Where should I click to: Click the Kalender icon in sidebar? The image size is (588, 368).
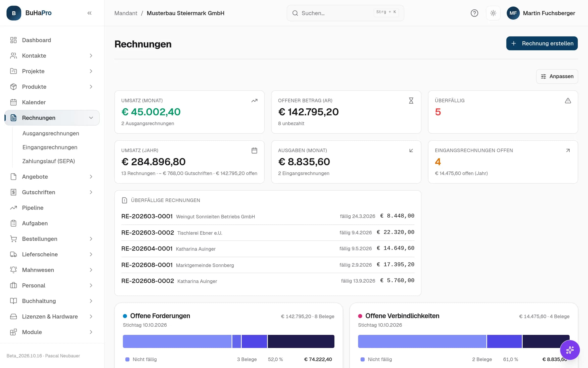13,102
